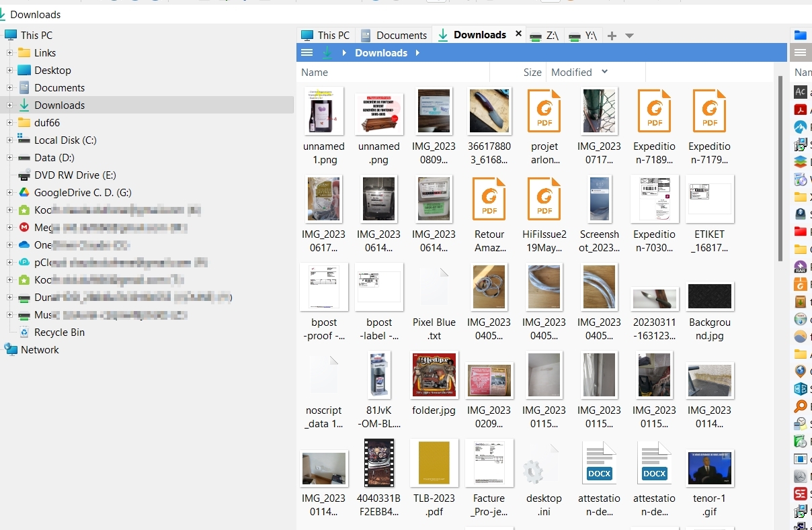Open the right pane hamburger menu
The width and height of the screenshot is (812, 530).
click(x=800, y=53)
